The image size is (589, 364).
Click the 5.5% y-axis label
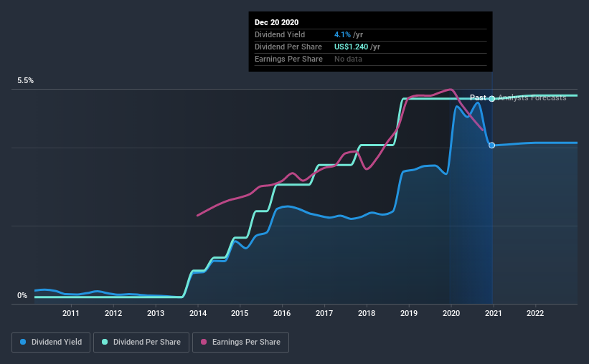[25, 81]
